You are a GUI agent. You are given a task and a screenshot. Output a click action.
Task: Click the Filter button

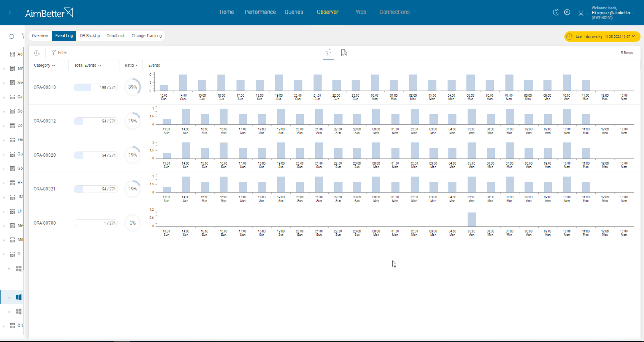click(59, 53)
